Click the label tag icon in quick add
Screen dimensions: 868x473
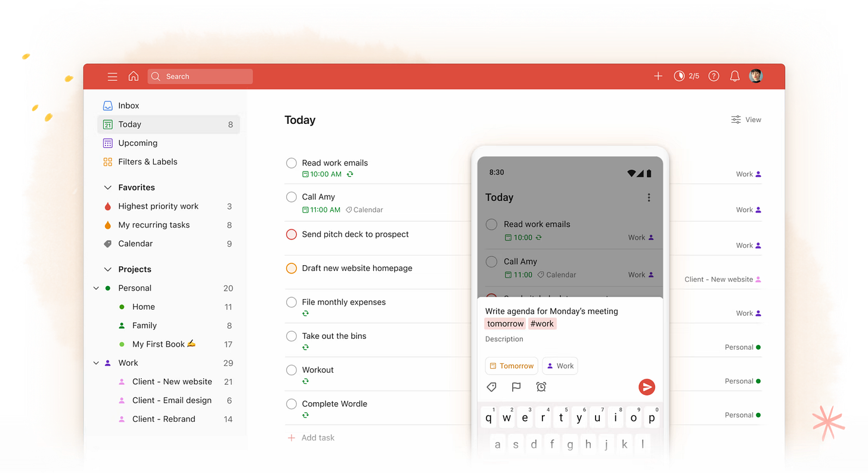[492, 387]
